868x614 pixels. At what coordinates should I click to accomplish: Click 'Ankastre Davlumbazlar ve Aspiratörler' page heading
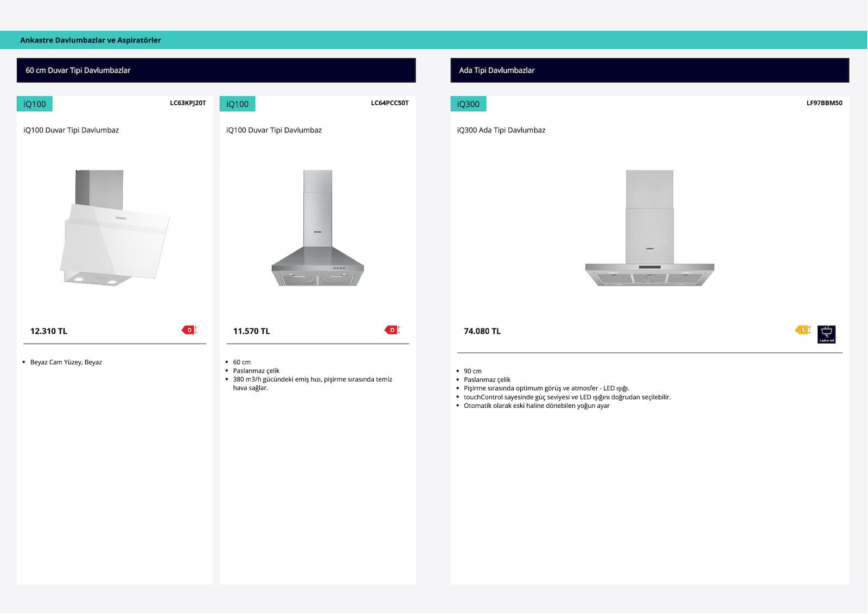[91, 40]
